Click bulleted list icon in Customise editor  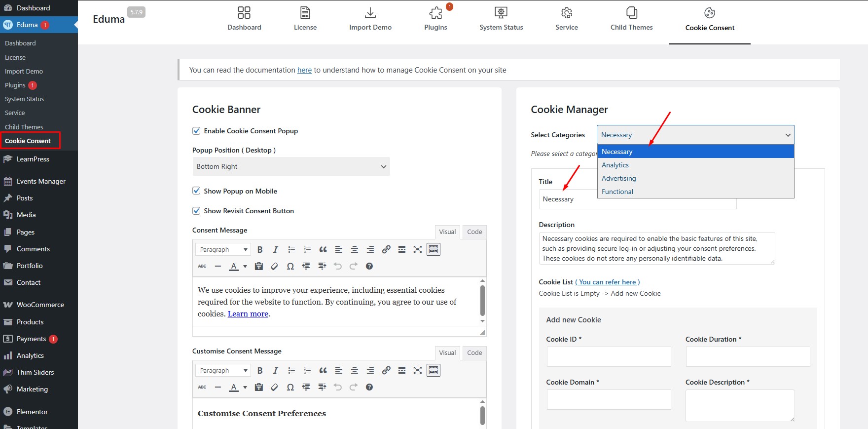(291, 371)
